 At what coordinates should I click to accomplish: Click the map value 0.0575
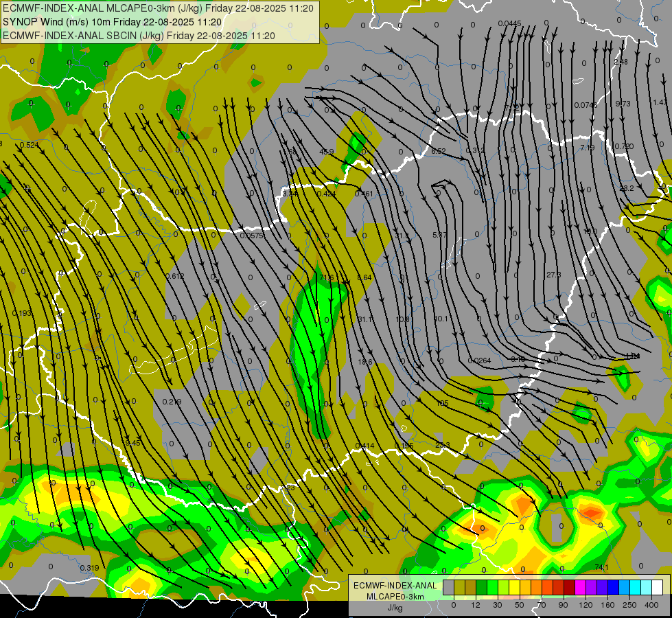[x=252, y=236]
